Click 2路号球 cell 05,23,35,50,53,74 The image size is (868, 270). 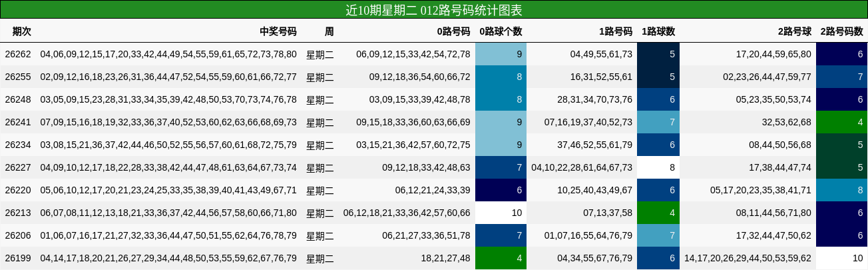774,99
